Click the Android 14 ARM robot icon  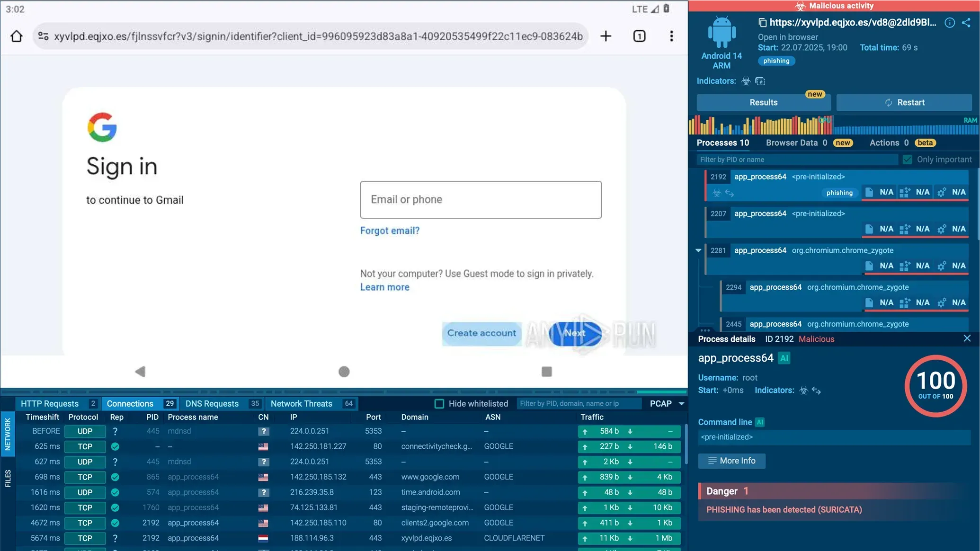(722, 32)
